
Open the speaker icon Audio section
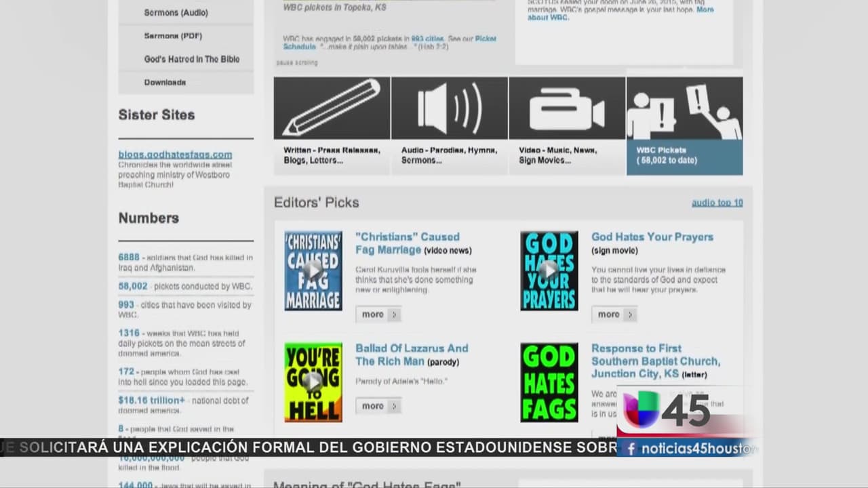pyautogui.click(x=449, y=108)
